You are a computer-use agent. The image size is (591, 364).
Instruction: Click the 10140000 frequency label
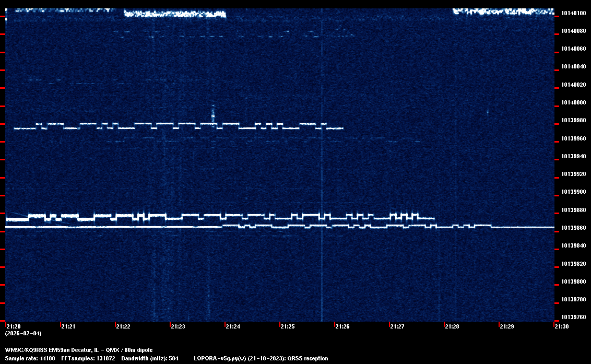573,102
